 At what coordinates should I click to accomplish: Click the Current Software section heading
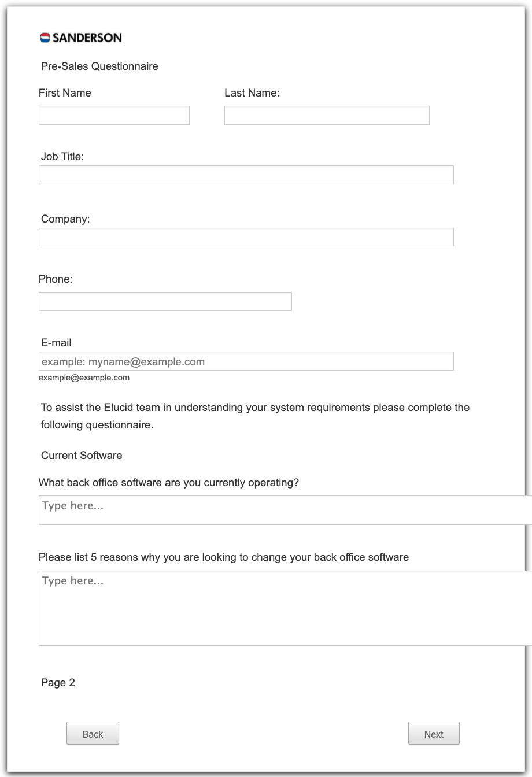coord(82,456)
